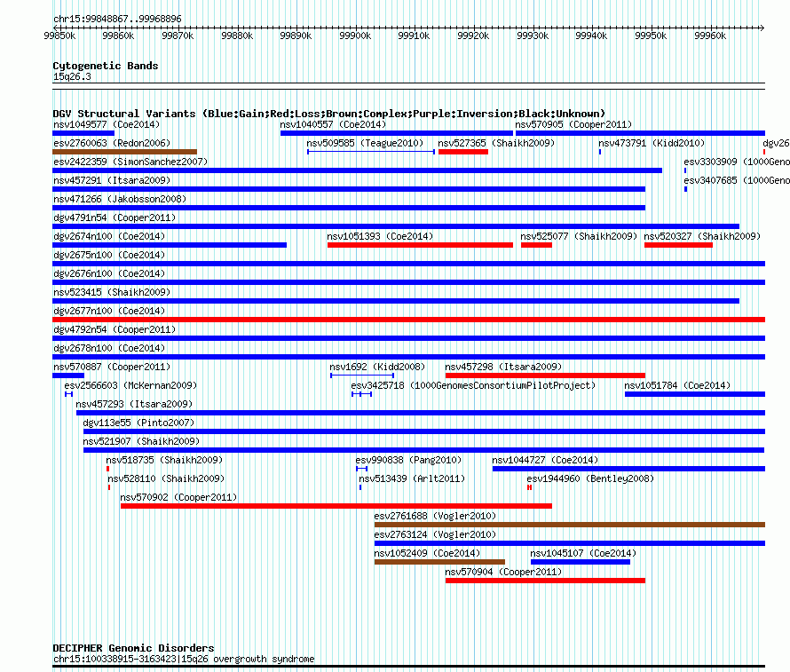The height and width of the screenshot is (672, 790).
Task: Click nsv528110 (Shaikh2009) label
Action: [166, 478]
